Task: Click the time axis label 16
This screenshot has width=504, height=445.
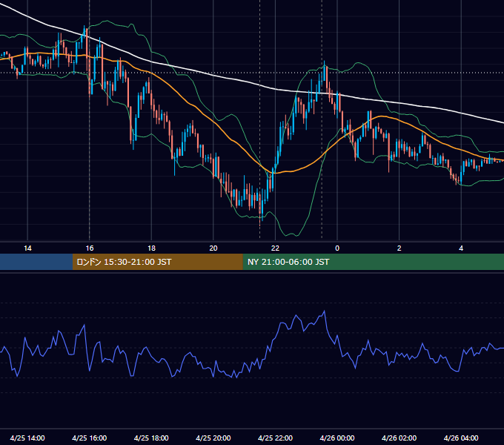Action: click(x=90, y=248)
